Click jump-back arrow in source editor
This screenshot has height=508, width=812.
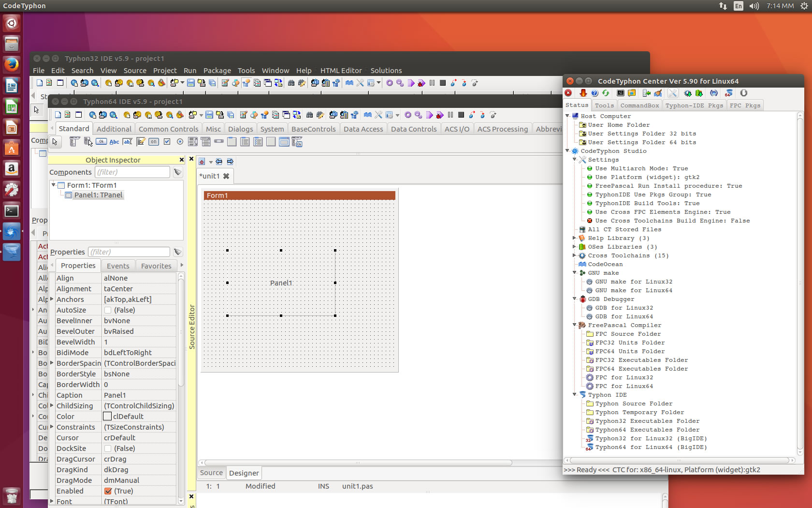click(219, 162)
